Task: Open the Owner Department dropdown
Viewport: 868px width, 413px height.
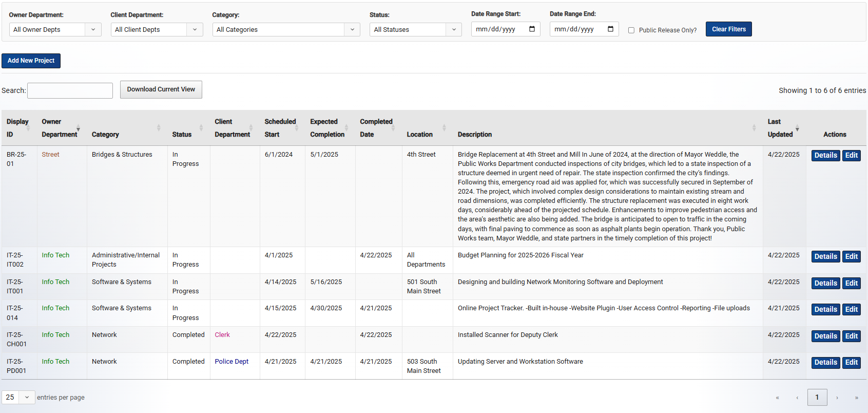Action: [55, 30]
